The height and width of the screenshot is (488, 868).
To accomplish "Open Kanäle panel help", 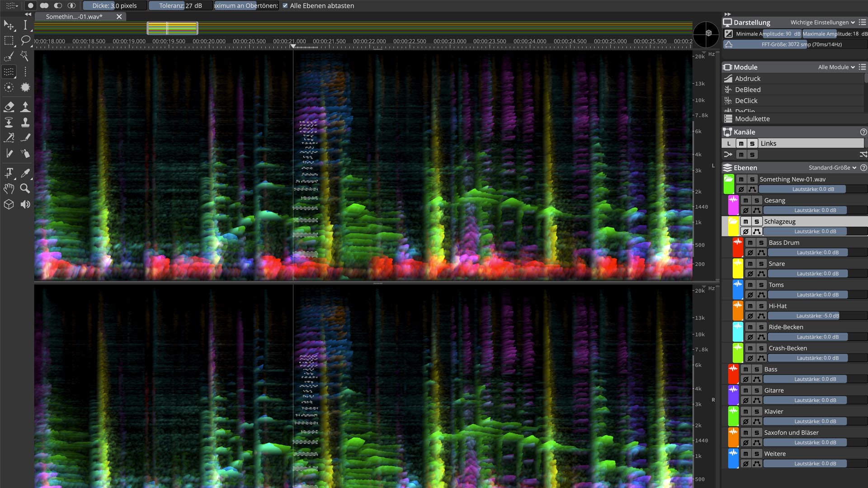I will tap(863, 132).
